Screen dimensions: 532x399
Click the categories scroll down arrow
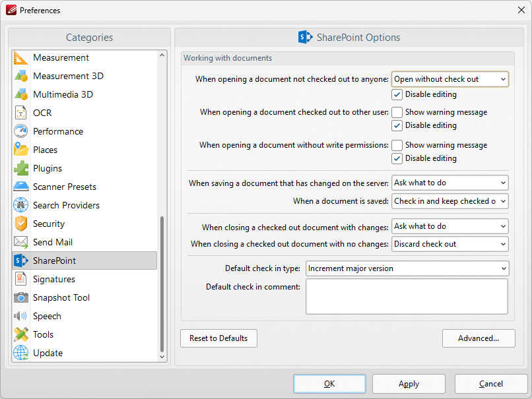(x=162, y=357)
